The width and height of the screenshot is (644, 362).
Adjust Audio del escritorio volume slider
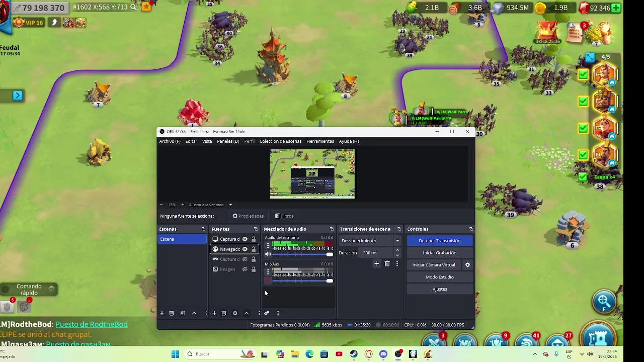pos(302,254)
